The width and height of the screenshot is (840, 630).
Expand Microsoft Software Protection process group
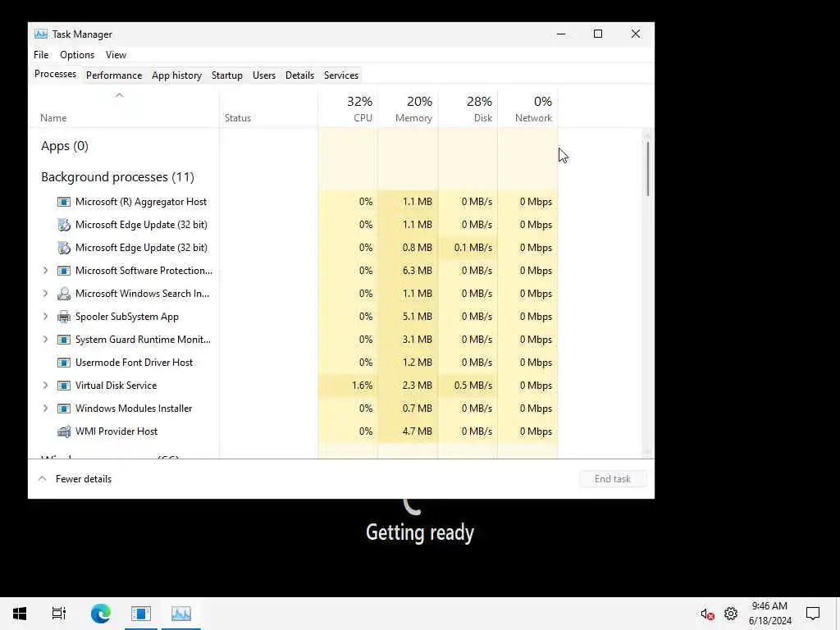click(x=46, y=271)
